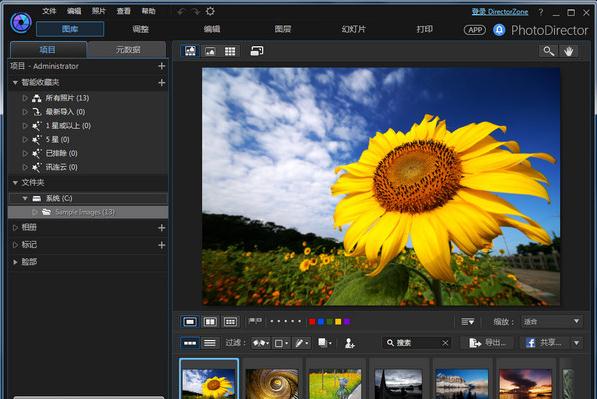This screenshot has height=399, width=597.
Task: Open the photo stack dropdown
Action: point(324,343)
